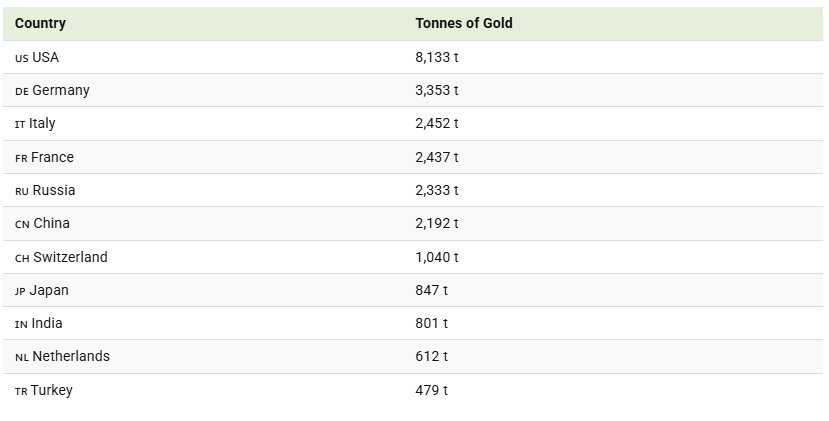The image size is (829, 421).
Task: Select the 847 t Japan value
Action: tap(431, 290)
